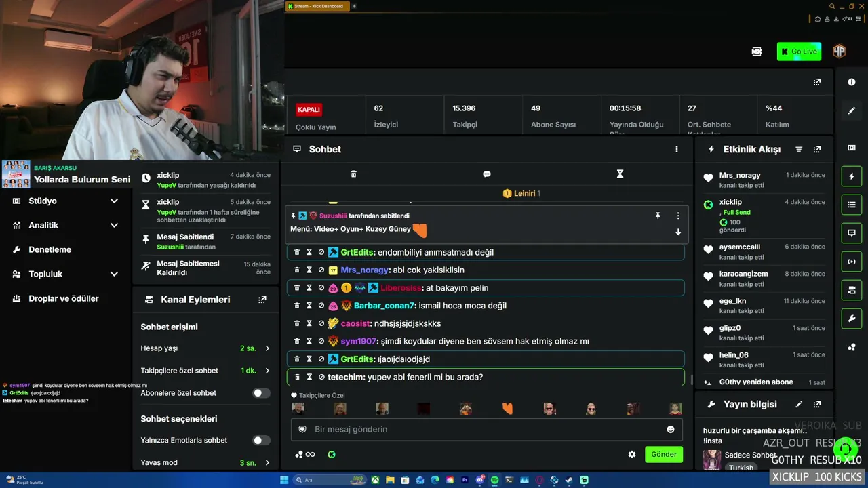868x488 pixels.
Task: Click GrtEdits username in chat
Action: 357,252
